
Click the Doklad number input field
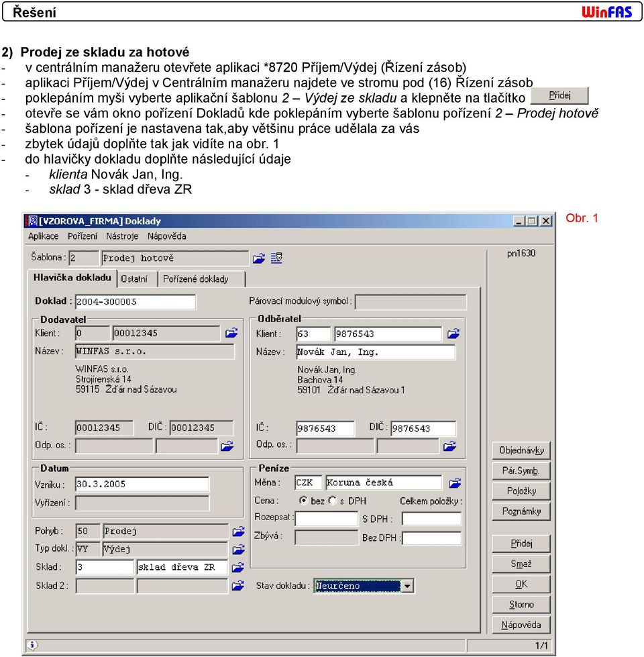point(136,302)
